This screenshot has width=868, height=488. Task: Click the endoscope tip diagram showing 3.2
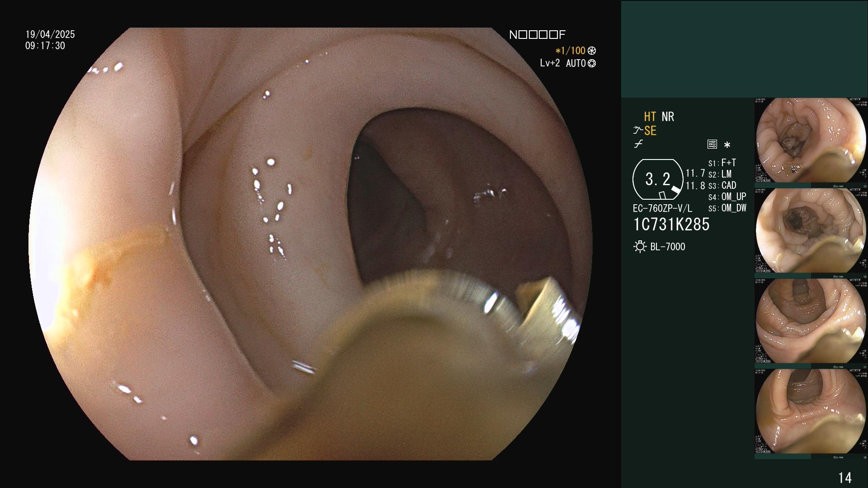pos(658,179)
